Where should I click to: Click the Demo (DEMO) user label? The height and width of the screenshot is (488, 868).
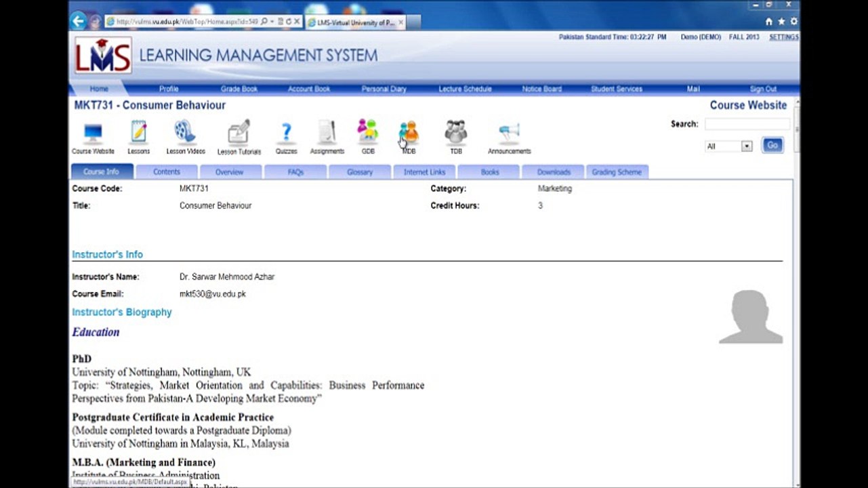[701, 37]
